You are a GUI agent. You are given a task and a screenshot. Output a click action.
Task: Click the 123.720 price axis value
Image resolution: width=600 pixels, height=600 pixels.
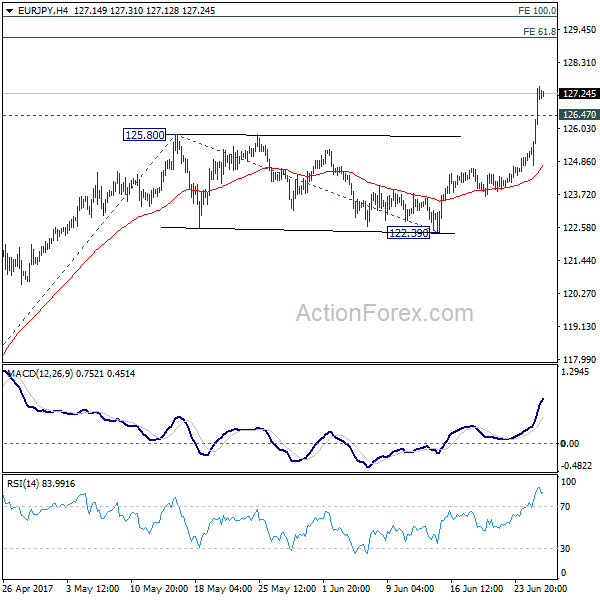tap(579, 194)
